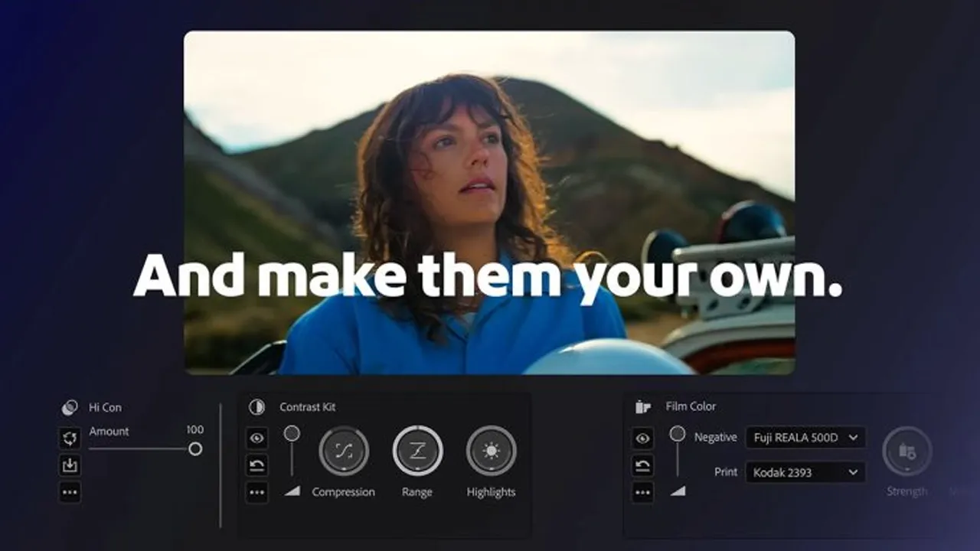Click the Hi Con Amount slider handle
980x551 pixels.
pyautogui.click(x=195, y=448)
